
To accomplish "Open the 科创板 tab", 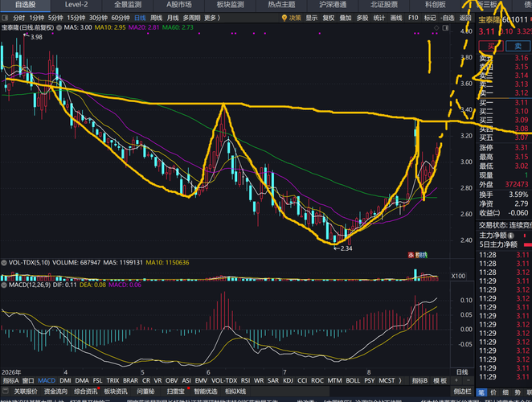I will 436,5.
